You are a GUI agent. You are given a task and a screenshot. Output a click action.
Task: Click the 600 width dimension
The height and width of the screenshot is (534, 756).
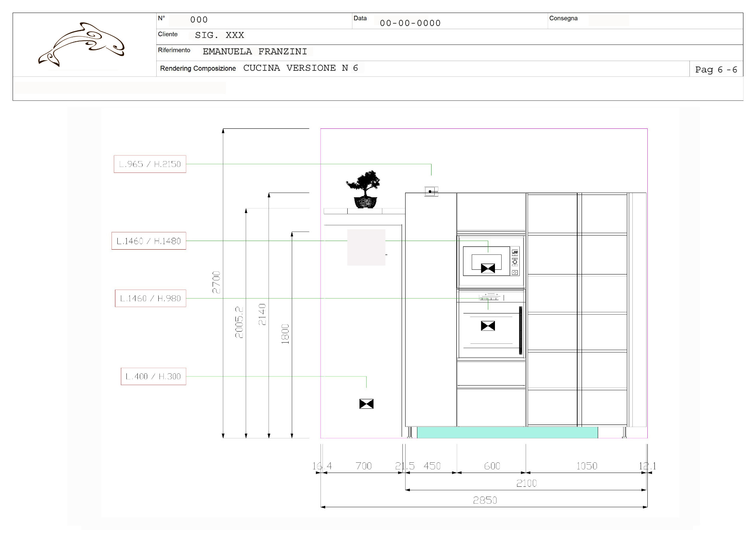point(492,466)
